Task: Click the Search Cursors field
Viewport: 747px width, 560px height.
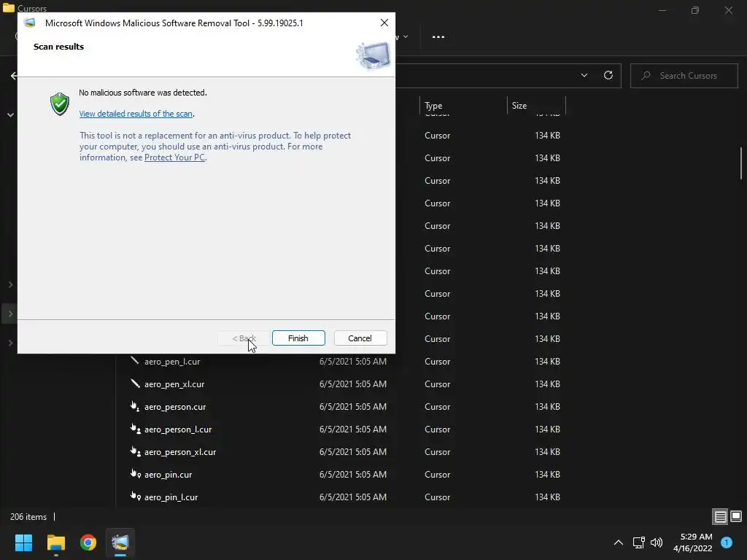Action: [684, 76]
